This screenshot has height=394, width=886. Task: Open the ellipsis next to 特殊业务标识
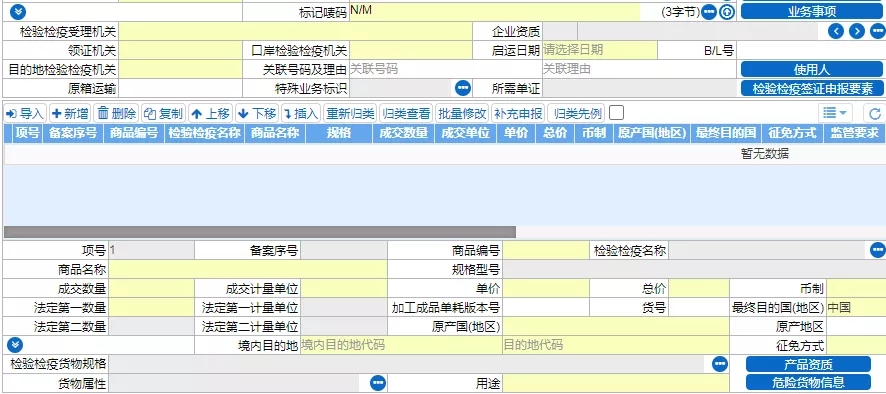pos(463,88)
